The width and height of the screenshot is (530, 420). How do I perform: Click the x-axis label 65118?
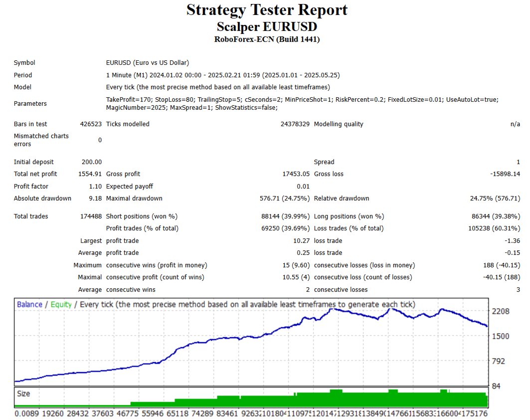(177, 414)
